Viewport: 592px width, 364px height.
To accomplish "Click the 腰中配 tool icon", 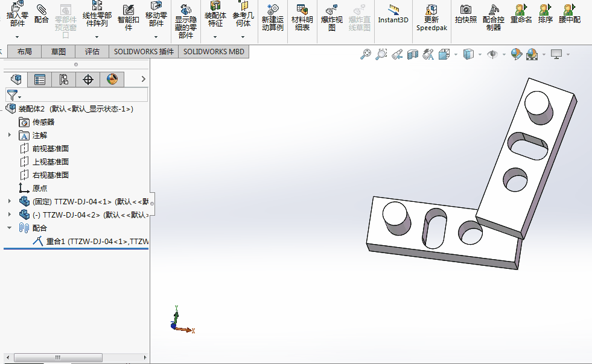I will click(569, 14).
